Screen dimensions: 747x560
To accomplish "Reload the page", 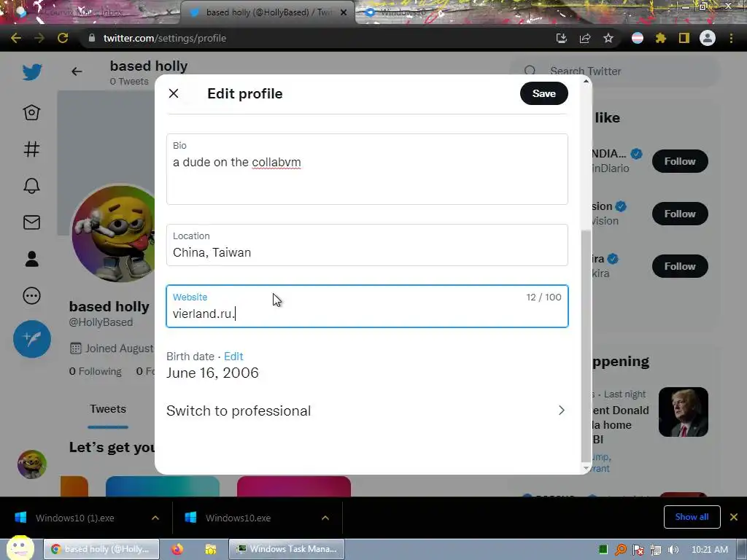I will point(63,38).
